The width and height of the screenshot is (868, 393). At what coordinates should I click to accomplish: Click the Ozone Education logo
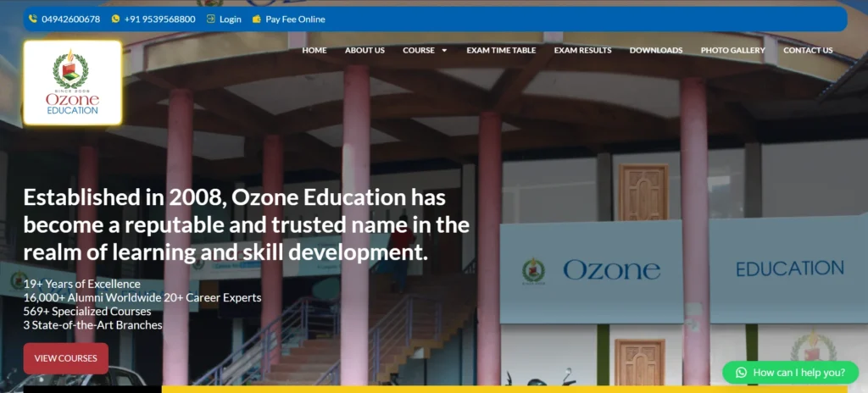pos(73,83)
